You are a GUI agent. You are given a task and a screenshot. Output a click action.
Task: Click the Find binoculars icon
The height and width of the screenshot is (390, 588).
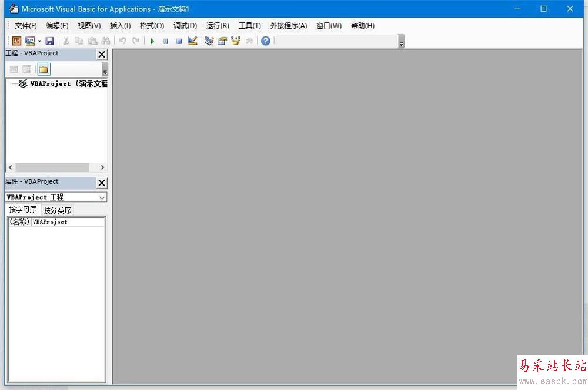coord(106,41)
